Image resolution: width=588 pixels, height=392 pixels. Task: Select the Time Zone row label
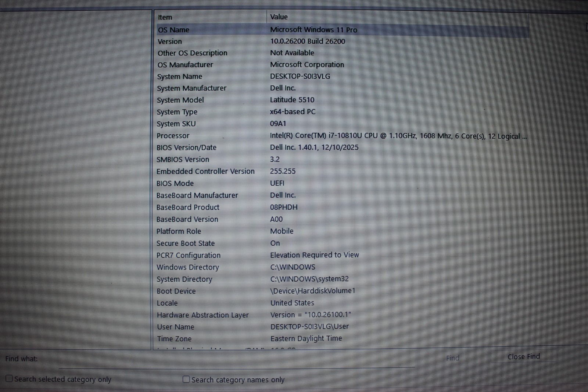(x=174, y=339)
